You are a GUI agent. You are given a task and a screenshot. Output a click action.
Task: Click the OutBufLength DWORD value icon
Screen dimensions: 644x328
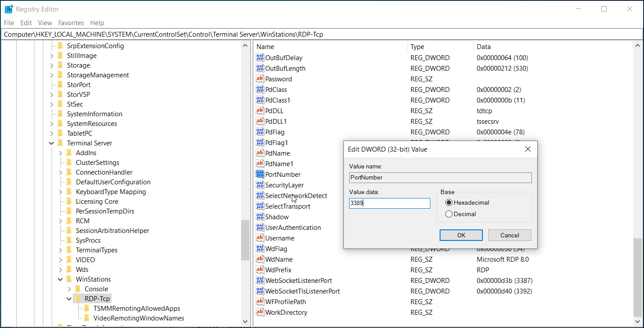[260, 69]
